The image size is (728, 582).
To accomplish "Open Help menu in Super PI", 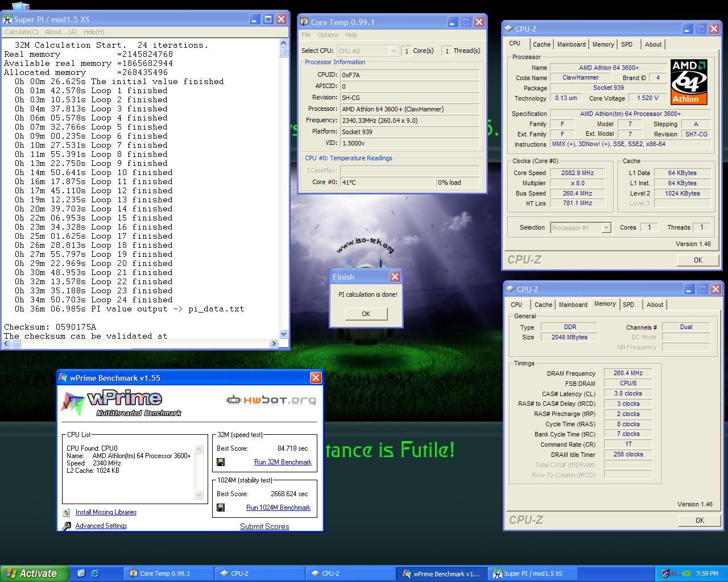I will click(x=94, y=32).
